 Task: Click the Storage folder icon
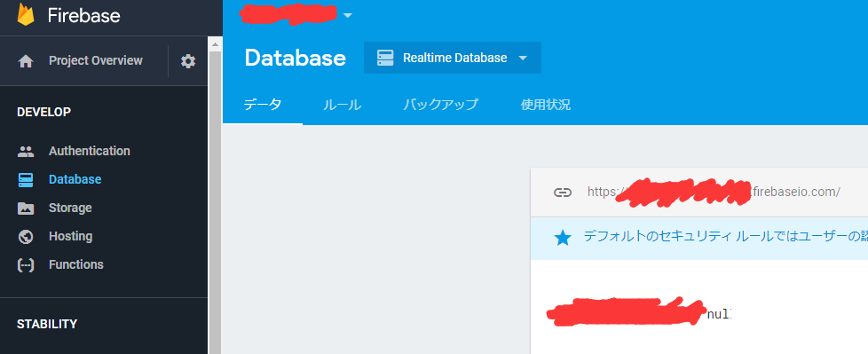pyautogui.click(x=26, y=208)
